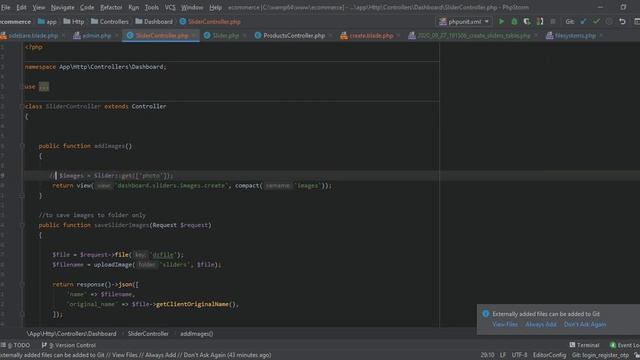Open the Navigate menu

click(x=62, y=7)
